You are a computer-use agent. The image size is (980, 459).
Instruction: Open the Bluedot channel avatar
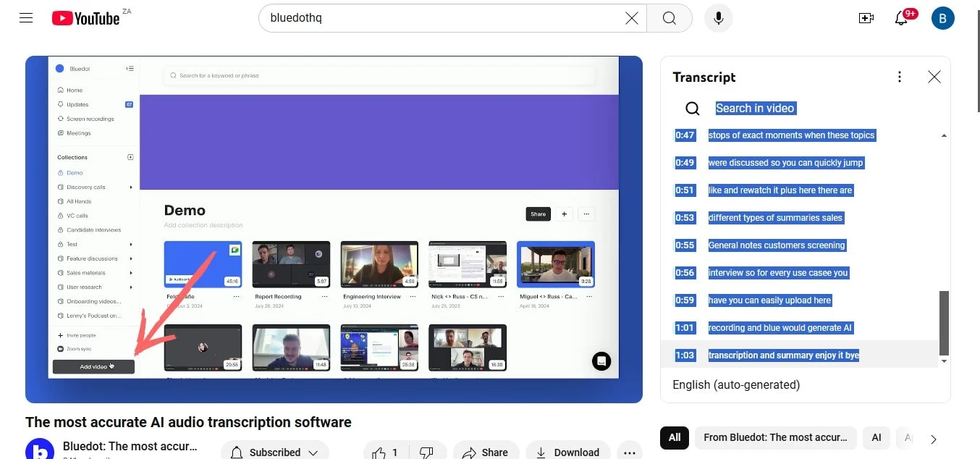tap(39, 450)
